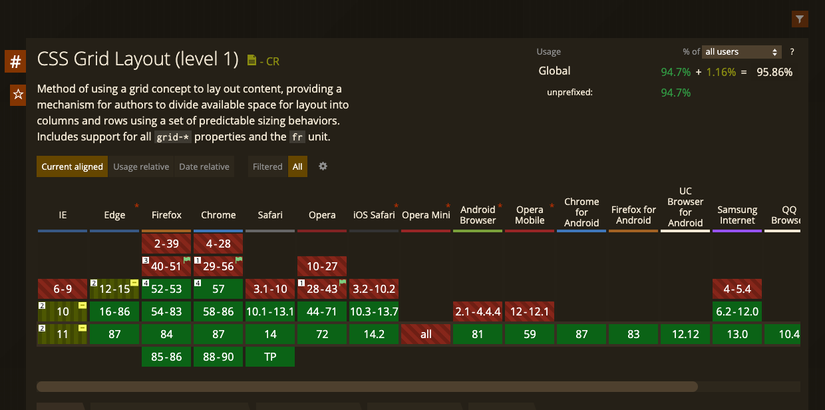This screenshot has height=410, width=825.
Task: Select the Date relative tab
Action: point(204,166)
